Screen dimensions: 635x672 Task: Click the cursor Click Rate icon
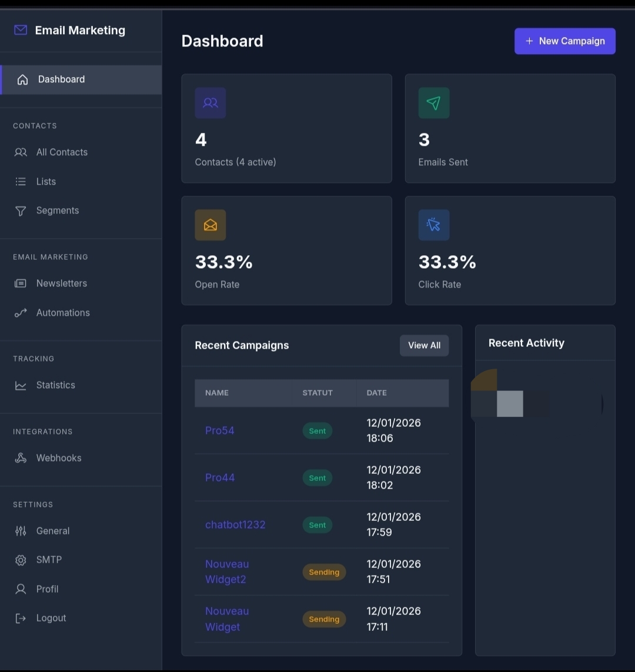point(433,225)
